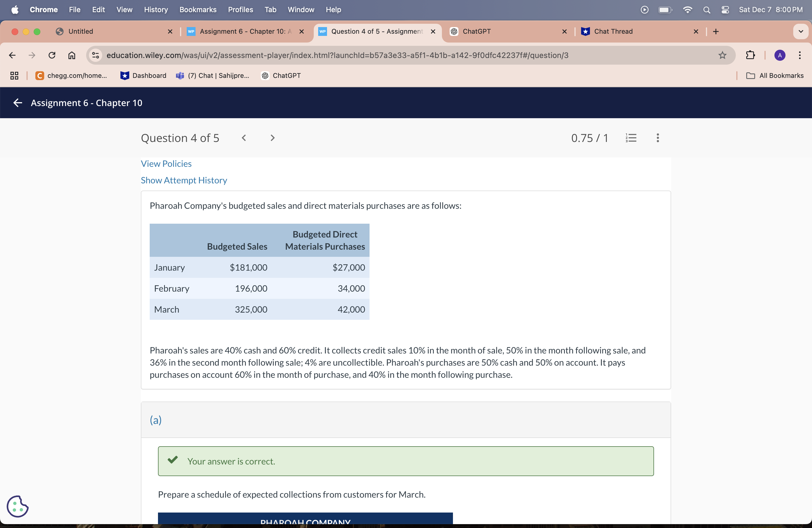The image size is (812, 528).
Task: Open Chrome extensions puzzle icon
Action: coord(750,55)
